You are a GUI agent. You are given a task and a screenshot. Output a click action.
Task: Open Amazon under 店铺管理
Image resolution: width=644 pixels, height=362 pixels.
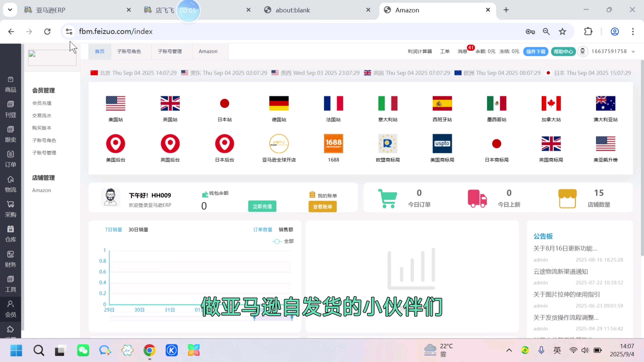pyautogui.click(x=41, y=190)
